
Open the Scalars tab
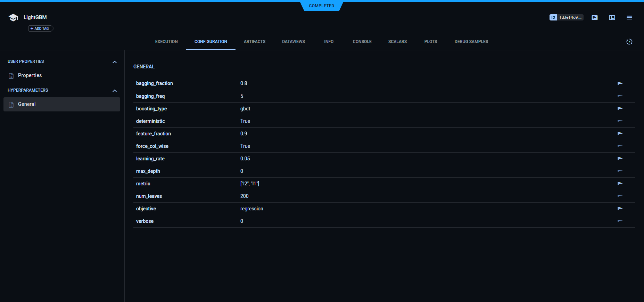click(x=397, y=42)
